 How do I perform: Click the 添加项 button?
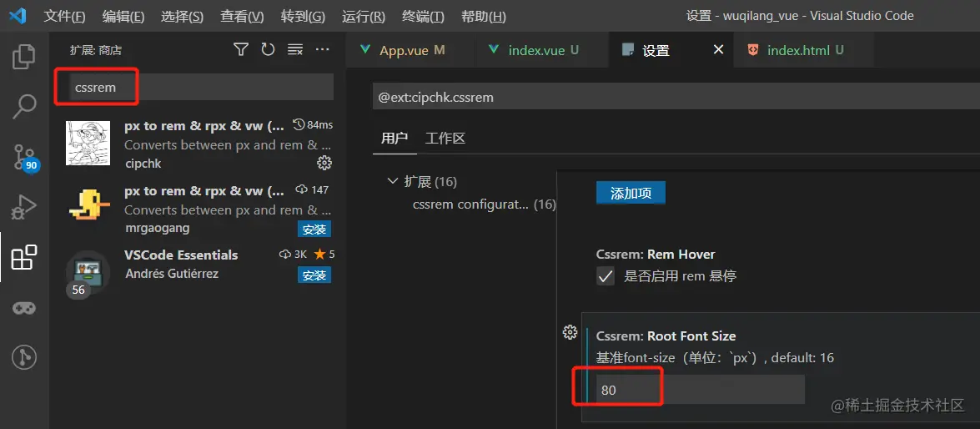coord(631,194)
